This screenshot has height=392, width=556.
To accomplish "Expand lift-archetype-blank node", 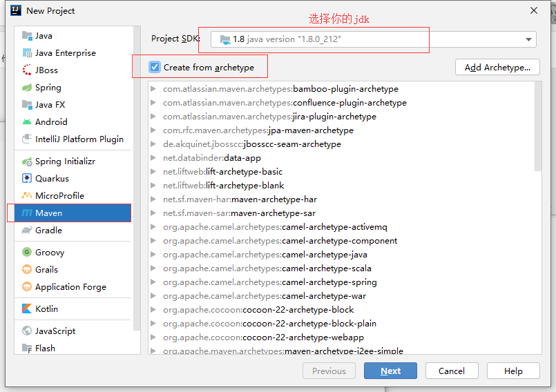I will (153, 186).
